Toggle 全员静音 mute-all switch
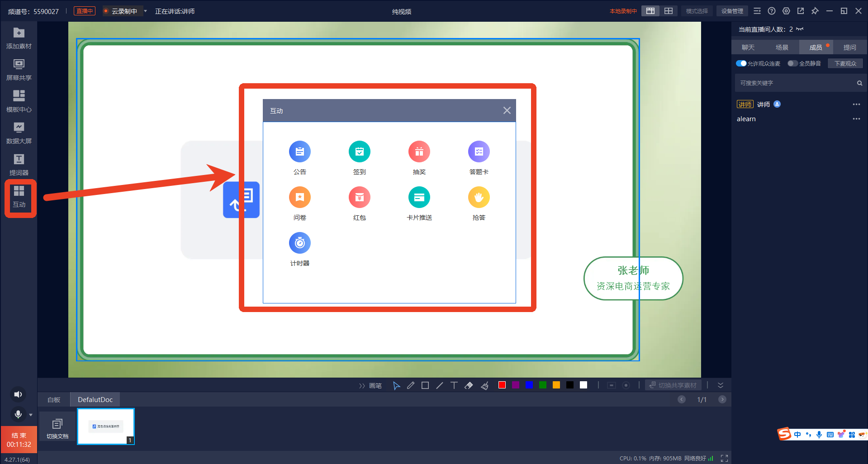 [x=792, y=63]
